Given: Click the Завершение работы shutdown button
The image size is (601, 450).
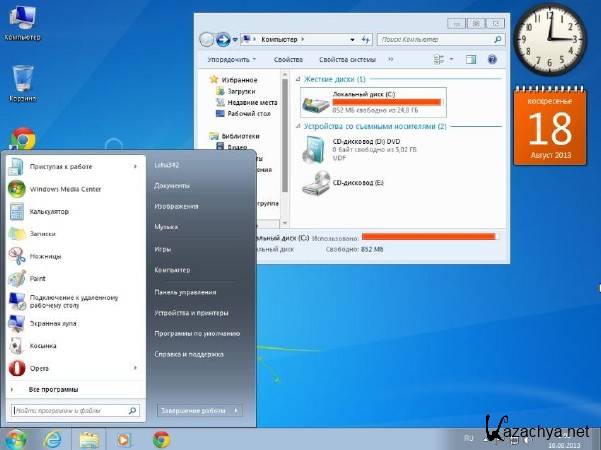Looking at the screenshot, I should click(194, 411).
